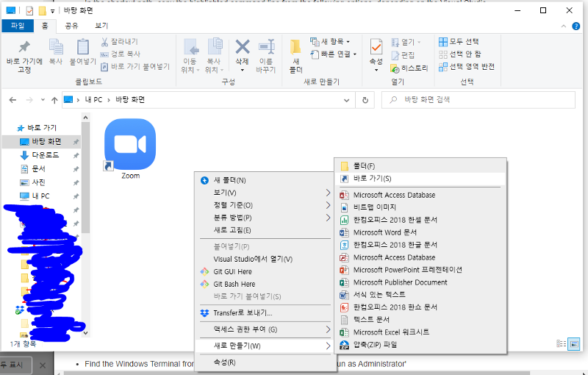Click the 붙여넣기 paste icon
Viewport: 588px width, 375px height.
click(x=83, y=47)
